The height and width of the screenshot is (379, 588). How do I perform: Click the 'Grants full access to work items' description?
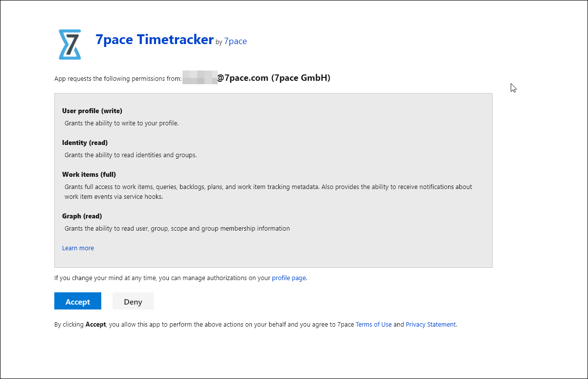pyautogui.click(x=269, y=192)
